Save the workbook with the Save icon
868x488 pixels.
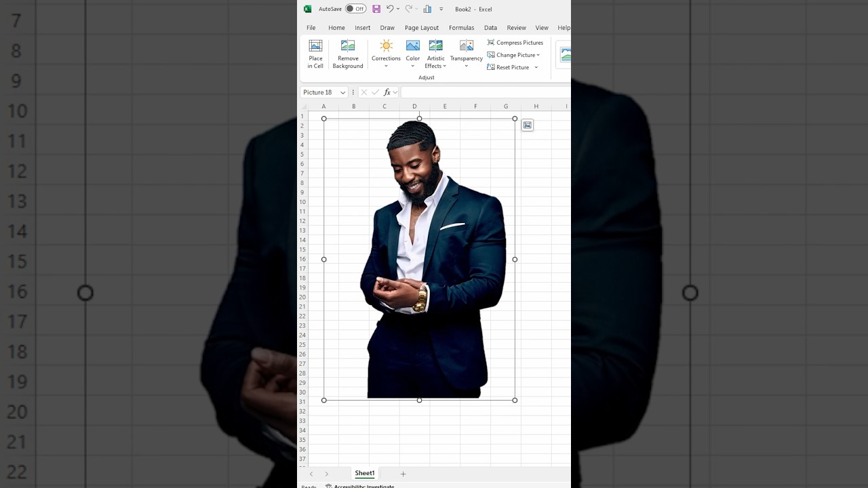click(x=376, y=9)
